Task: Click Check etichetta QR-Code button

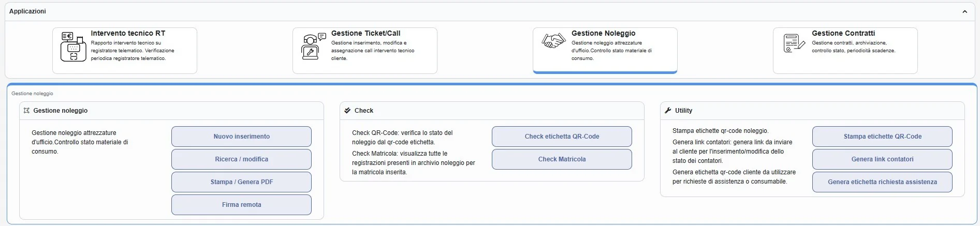Action: coord(562,137)
